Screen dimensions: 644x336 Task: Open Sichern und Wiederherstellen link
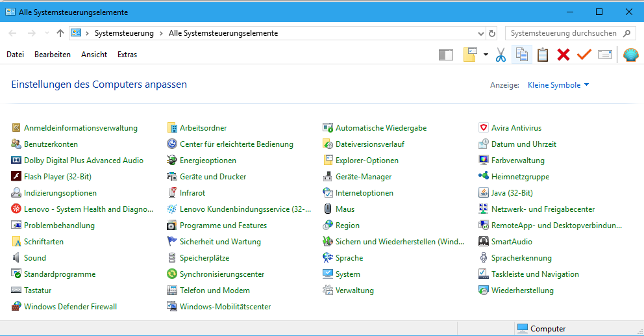click(x=400, y=241)
